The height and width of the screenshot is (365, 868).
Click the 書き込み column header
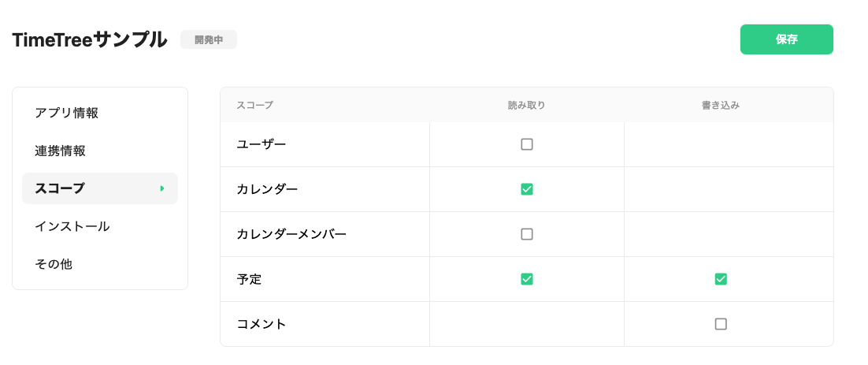[x=721, y=105]
